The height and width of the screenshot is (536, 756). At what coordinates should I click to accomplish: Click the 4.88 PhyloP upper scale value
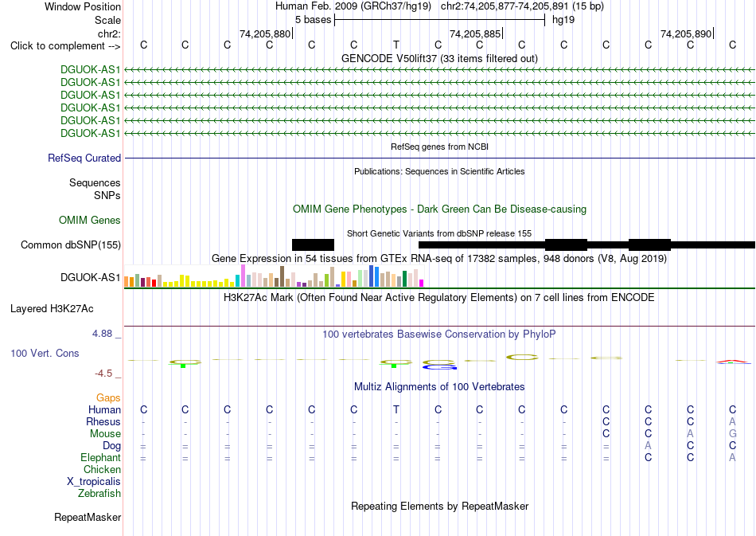(x=102, y=334)
